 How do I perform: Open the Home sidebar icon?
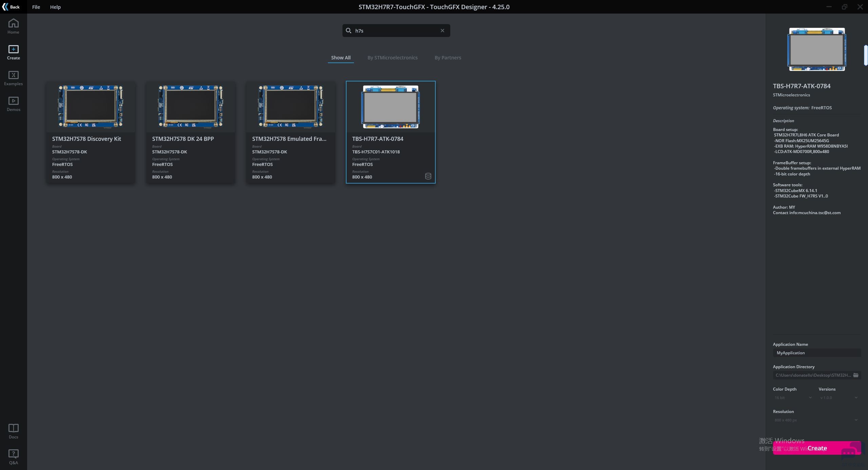pyautogui.click(x=13, y=26)
